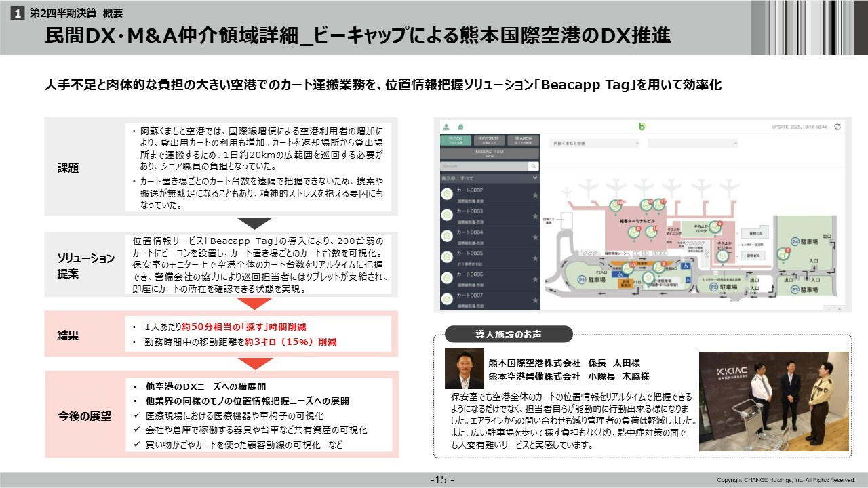Click the magnifier icon beside Search field
The height and width of the screenshot is (488, 868).
pos(534,166)
